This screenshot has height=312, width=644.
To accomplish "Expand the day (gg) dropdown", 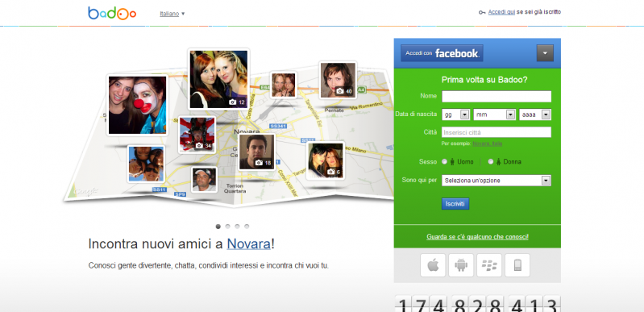I will [x=456, y=114].
